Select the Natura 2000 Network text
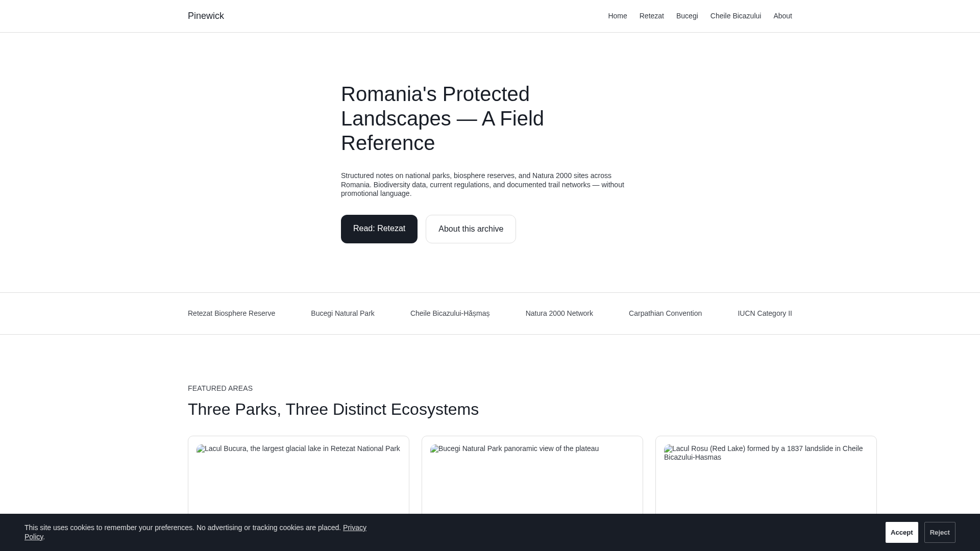The height and width of the screenshot is (551, 980). 559,313
